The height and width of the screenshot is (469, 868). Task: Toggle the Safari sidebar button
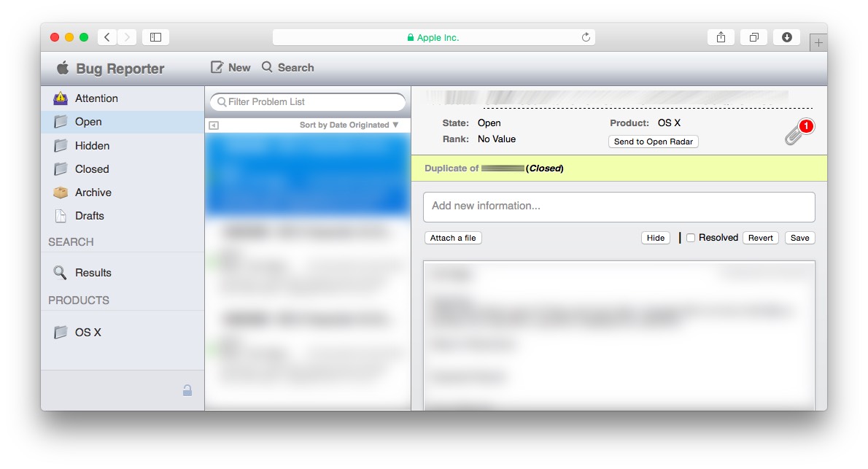[x=155, y=37]
